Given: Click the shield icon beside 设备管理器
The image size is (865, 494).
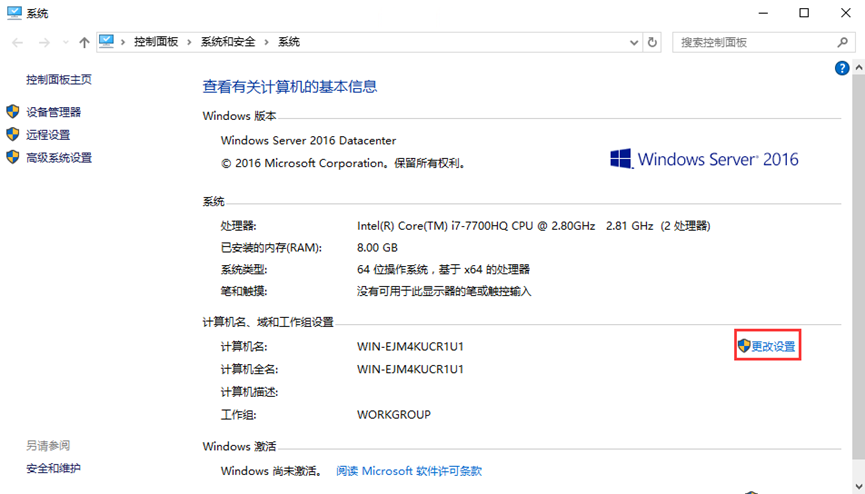Looking at the screenshot, I should (x=13, y=112).
